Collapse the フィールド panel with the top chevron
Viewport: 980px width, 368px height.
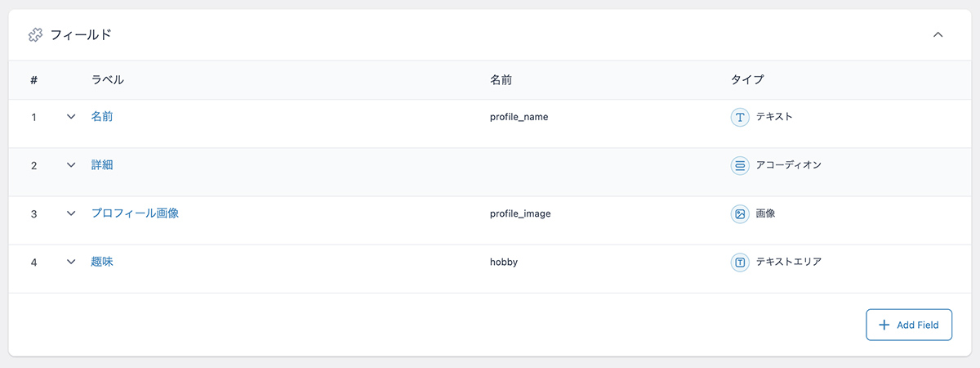tap(938, 34)
